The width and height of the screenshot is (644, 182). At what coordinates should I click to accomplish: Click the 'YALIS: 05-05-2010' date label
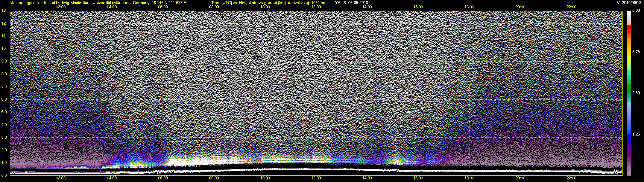coord(351,3)
